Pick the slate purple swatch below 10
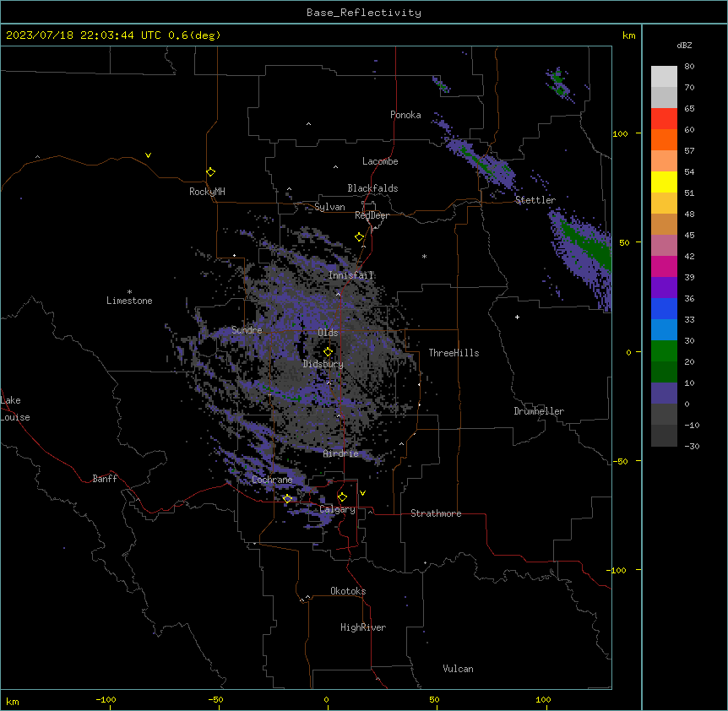 click(664, 393)
